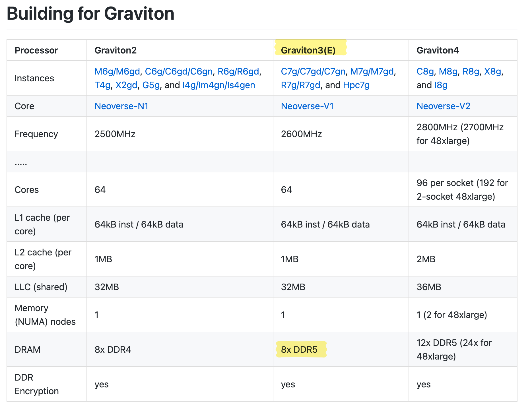Screen dimensions: 532x413
Task: Select '96 per socket' cores cell
Action: [462, 190]
